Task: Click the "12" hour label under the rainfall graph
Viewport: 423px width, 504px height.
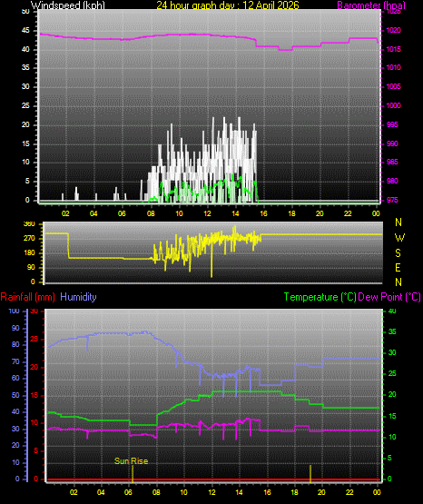Action: 211,492
